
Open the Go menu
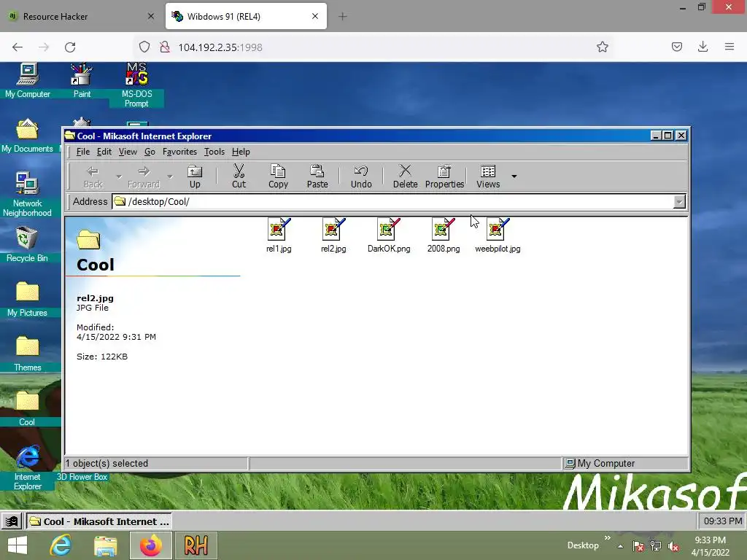tap(150, 152)
